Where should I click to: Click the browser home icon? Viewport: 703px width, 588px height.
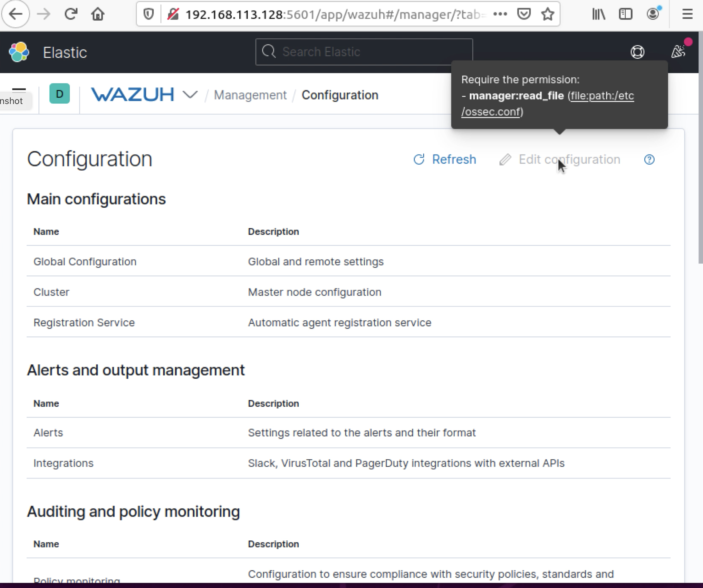[x=97, y=14]
